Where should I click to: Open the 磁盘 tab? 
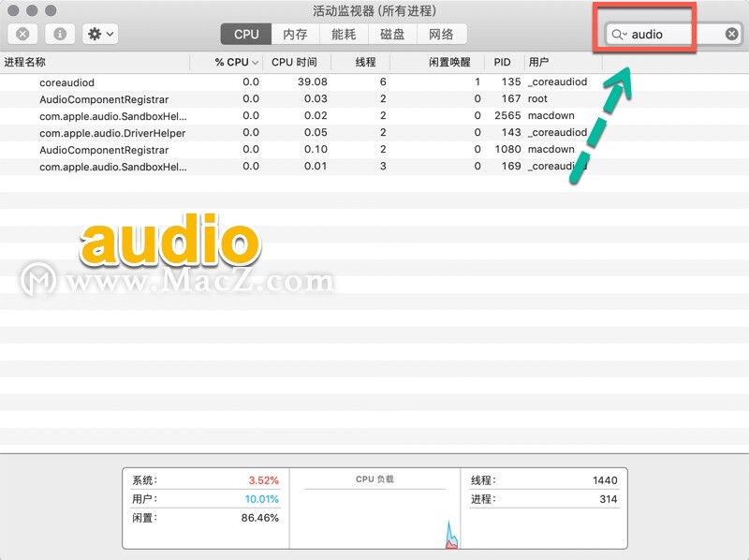pos(392,34)
